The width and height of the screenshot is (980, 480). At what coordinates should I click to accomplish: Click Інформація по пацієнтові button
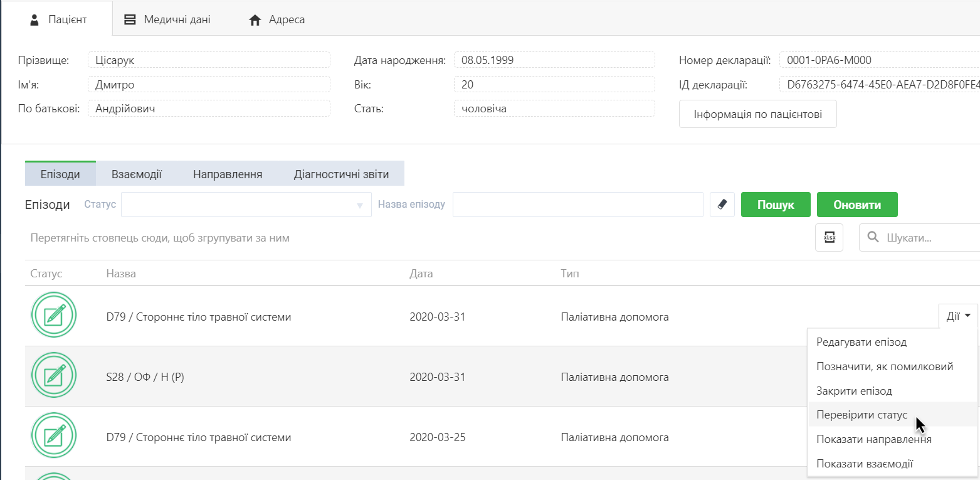pyautogui.click(x=757, y=114)
